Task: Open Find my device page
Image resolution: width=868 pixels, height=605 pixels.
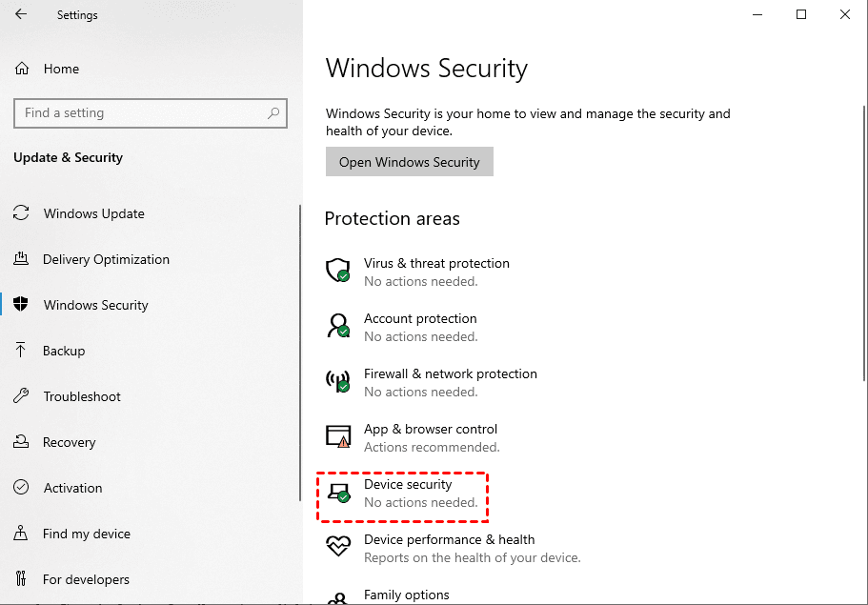Action: 86,534
